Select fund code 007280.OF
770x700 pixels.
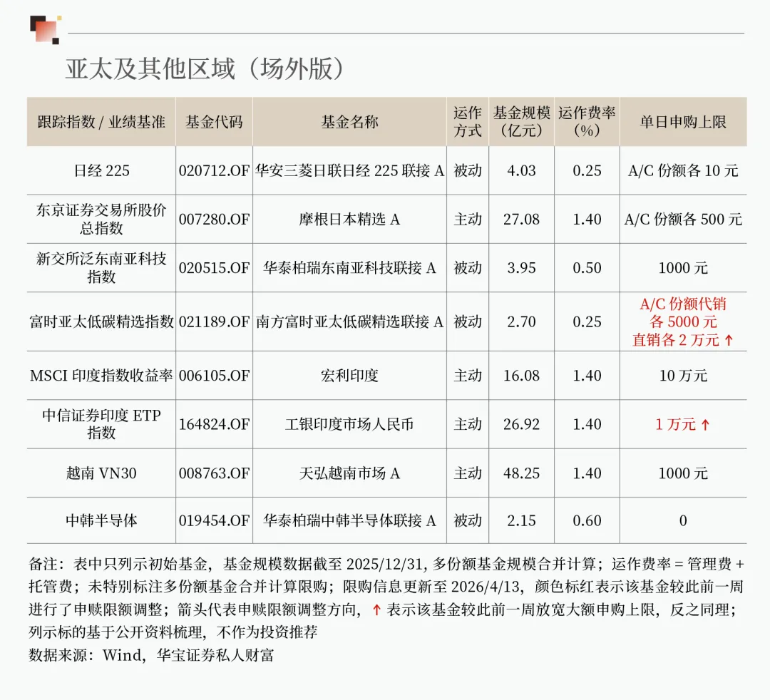click(214, 219)
